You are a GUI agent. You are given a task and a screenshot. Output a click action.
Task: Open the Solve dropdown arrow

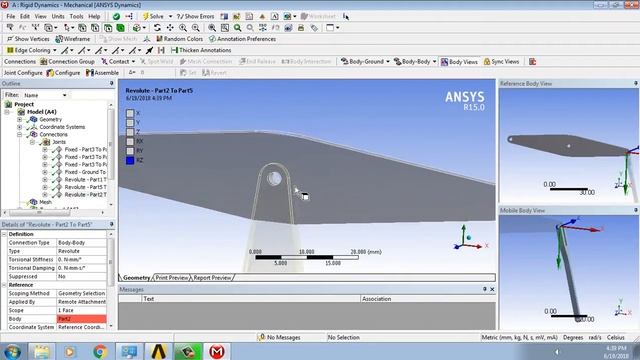coord(170,16)
